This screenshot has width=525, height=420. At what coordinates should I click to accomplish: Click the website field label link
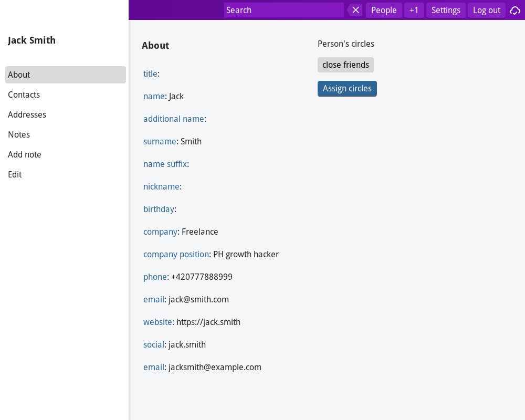(157, 322)
